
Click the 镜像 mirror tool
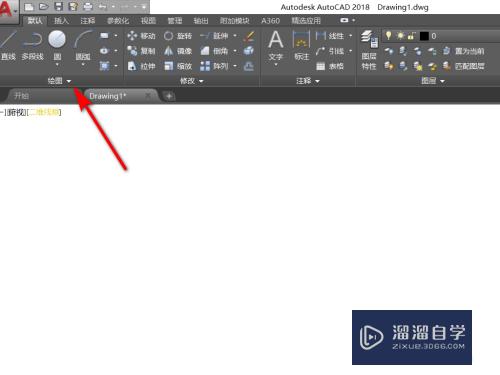click(178, 51)
